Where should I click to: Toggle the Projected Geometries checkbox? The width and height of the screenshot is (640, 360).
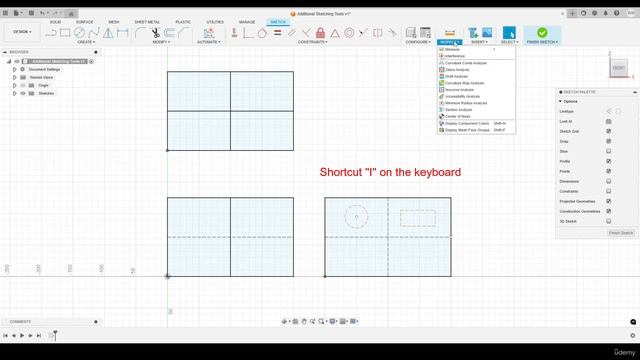click(609, 201)
